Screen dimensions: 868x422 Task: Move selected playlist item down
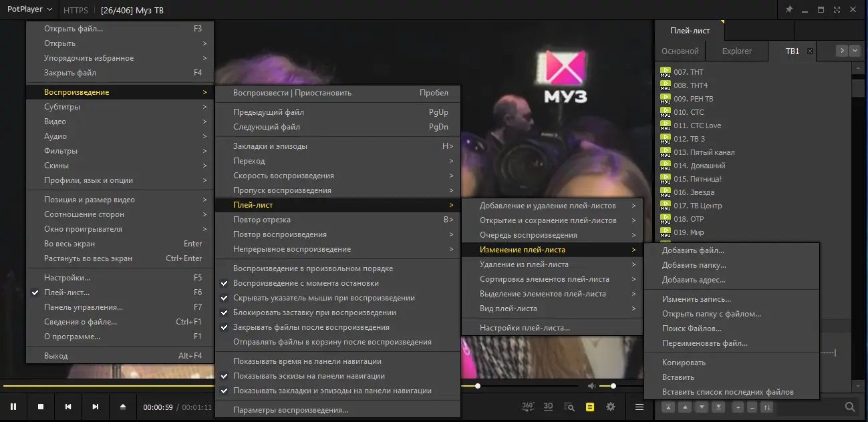click(702, 407)
